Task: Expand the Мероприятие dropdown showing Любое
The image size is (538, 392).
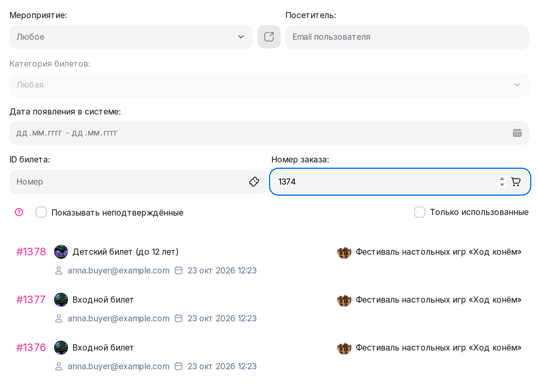Action: point(131,37)
